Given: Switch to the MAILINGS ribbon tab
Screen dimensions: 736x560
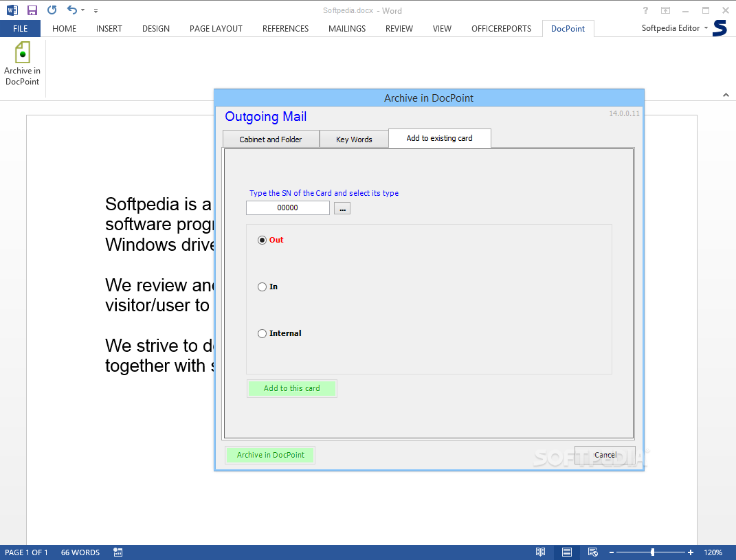Looking at the screenshot, I should (347, 29).
